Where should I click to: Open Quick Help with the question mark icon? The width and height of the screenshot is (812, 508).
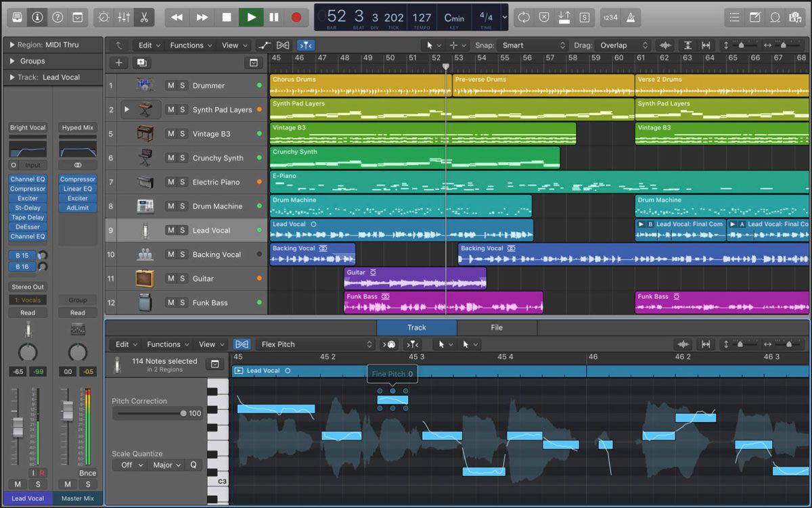pos(58,17)
